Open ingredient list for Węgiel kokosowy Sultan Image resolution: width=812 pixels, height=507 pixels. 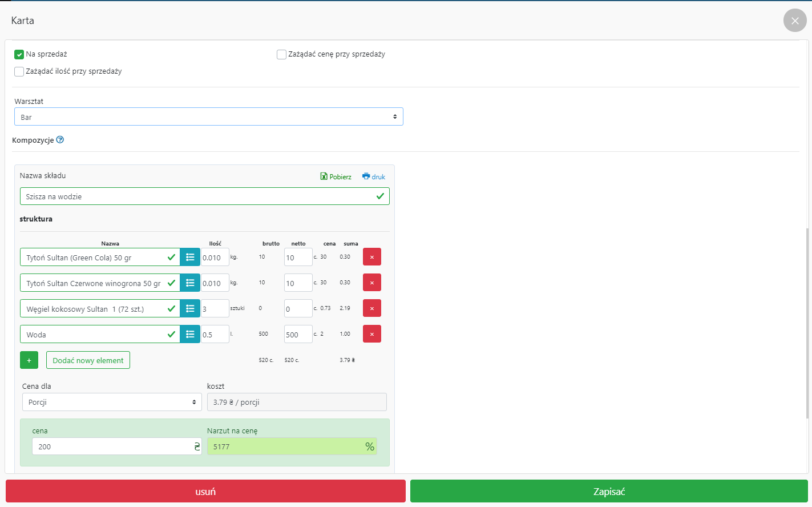[190, 308]
